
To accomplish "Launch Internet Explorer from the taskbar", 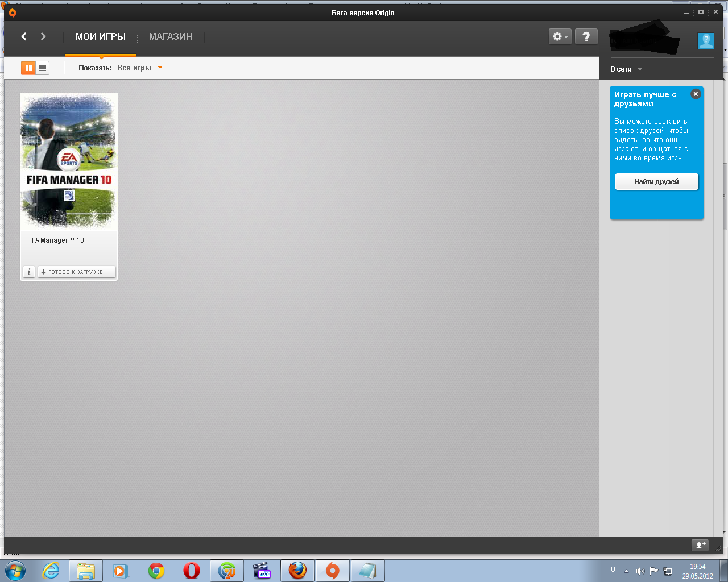I will 51,571.
